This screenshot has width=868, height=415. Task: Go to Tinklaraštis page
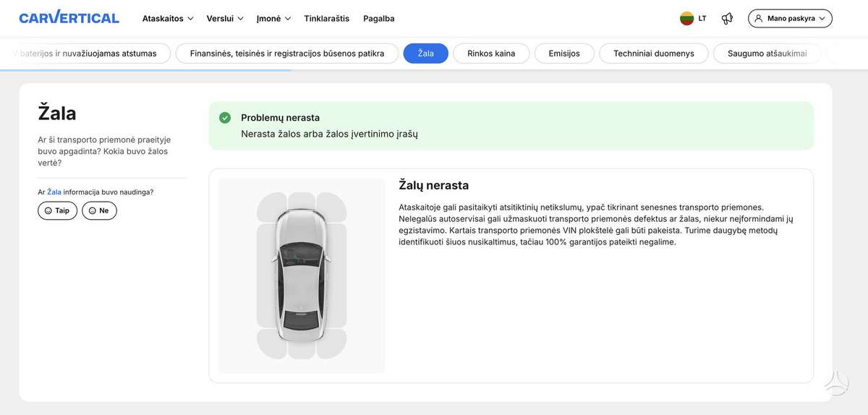[x=326, y=19]
